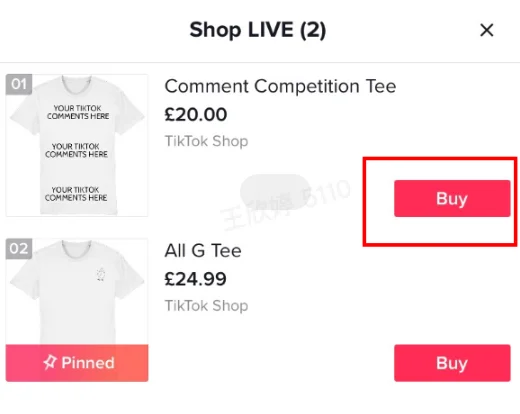This screenshot has width=520, height=414.
Task: Click bottom 'YOUR TIKTOK COMMENTS HERE' shirt text
Action: coord(76,194)
